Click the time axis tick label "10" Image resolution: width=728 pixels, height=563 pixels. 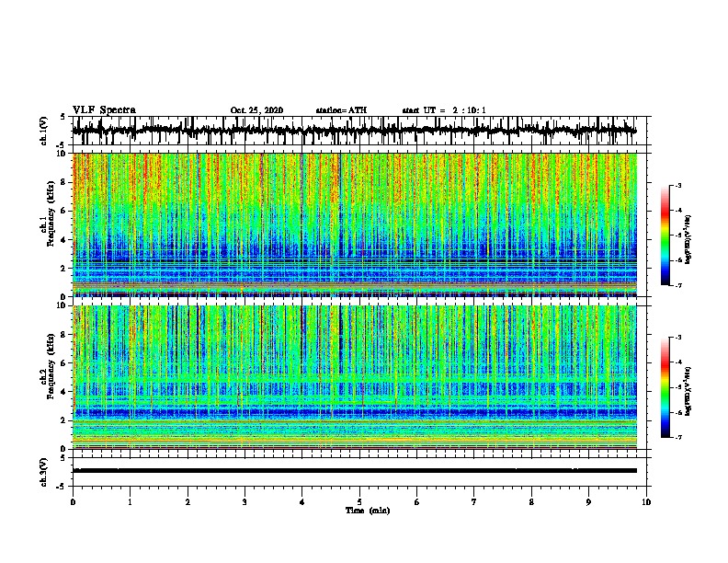point(646,502)
